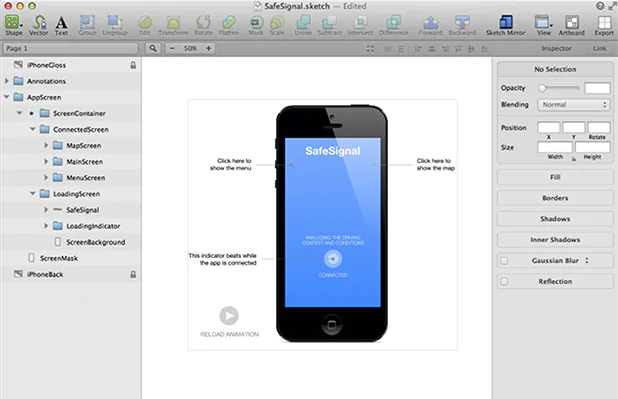Enable the Reflection checkbox
The height and width of the screenshot is (399, 618).
[504, 282]
